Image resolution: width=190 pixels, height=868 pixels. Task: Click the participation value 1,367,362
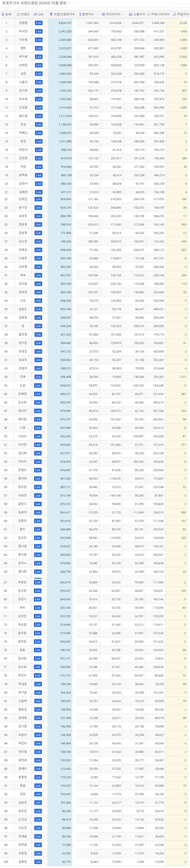[92, 23]
